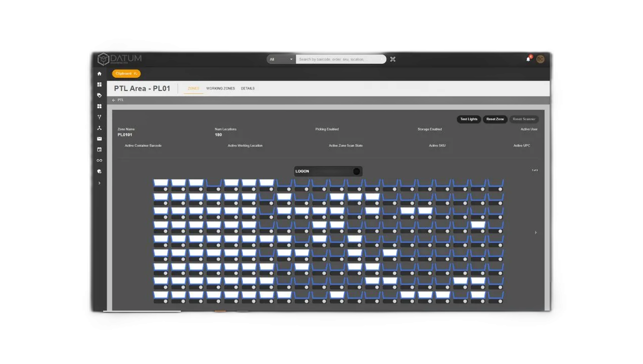Open the Home icon in the sidebar

(x=99, y=74)
